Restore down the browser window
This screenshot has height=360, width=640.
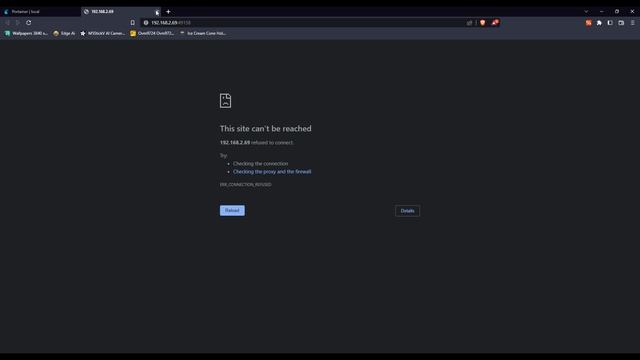pos(617,11)
